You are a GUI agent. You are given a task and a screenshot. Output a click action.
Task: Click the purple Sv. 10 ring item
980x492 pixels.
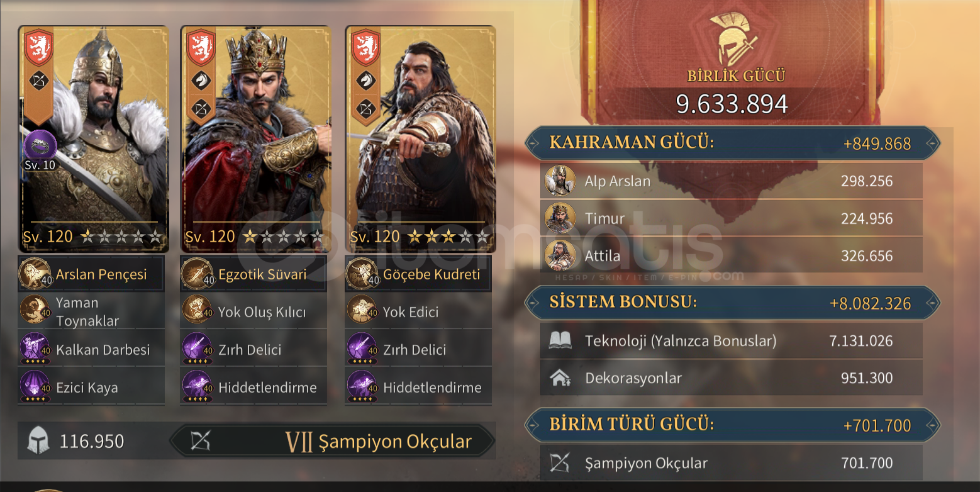tap(40, 145)
